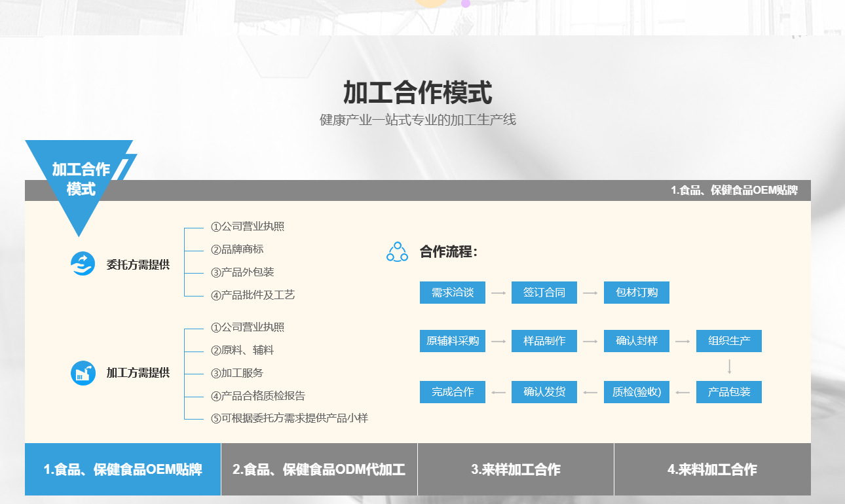Click the factory icon beside 加工方需提供

click(x=83, y=373)
